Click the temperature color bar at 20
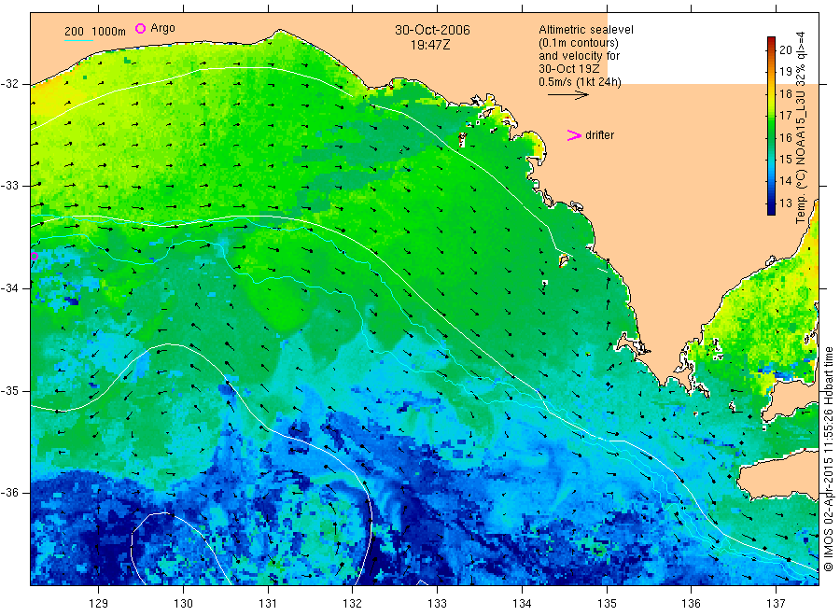The width and height of the screenshot is (840, 616). 771,49
